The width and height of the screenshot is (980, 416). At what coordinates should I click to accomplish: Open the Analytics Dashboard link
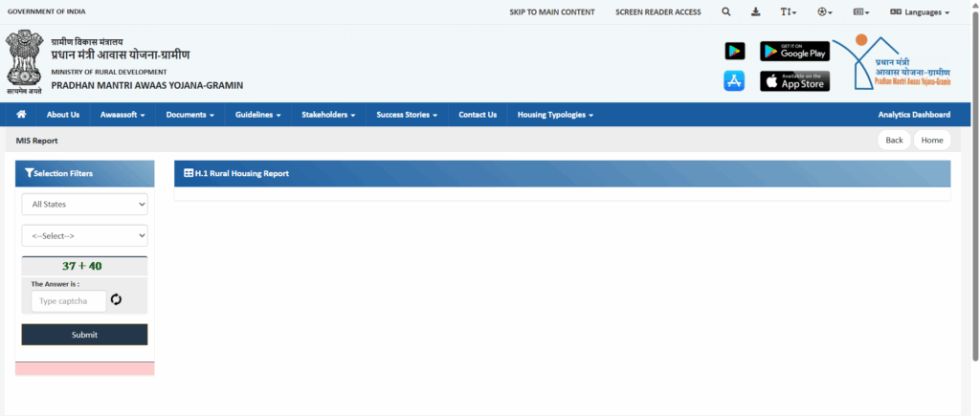tap(914, 115)
